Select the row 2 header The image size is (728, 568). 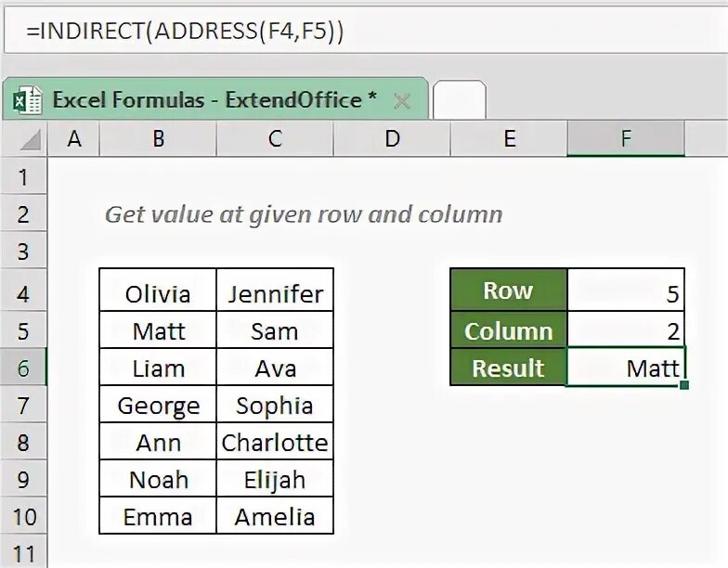(23, 214)
